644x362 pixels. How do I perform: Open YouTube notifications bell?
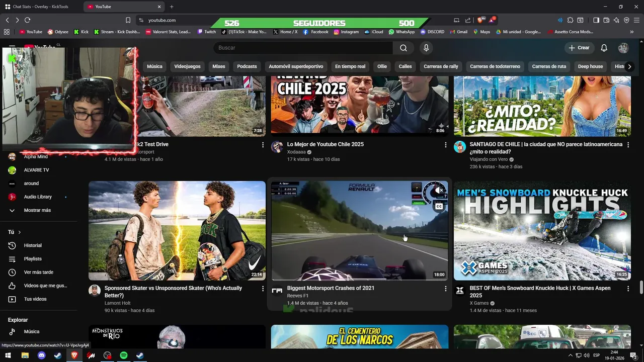pos(604,48)
